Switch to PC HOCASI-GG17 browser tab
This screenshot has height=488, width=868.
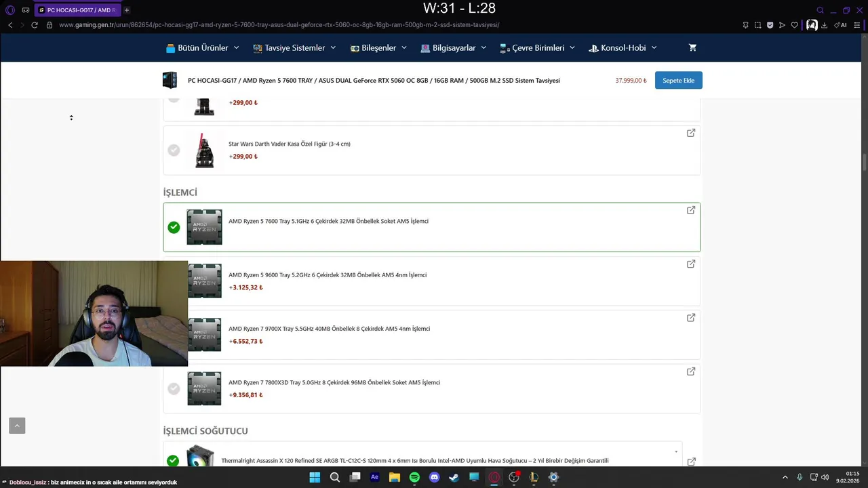[x=77, y=10]
